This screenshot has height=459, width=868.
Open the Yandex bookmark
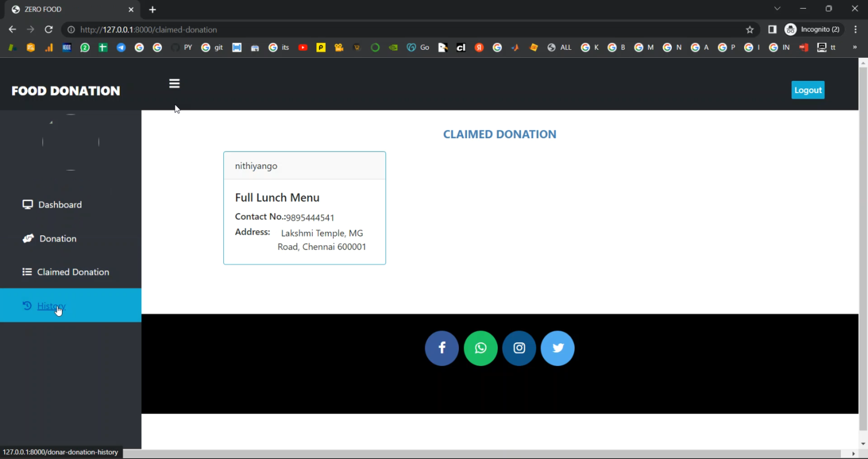point(479,47)
